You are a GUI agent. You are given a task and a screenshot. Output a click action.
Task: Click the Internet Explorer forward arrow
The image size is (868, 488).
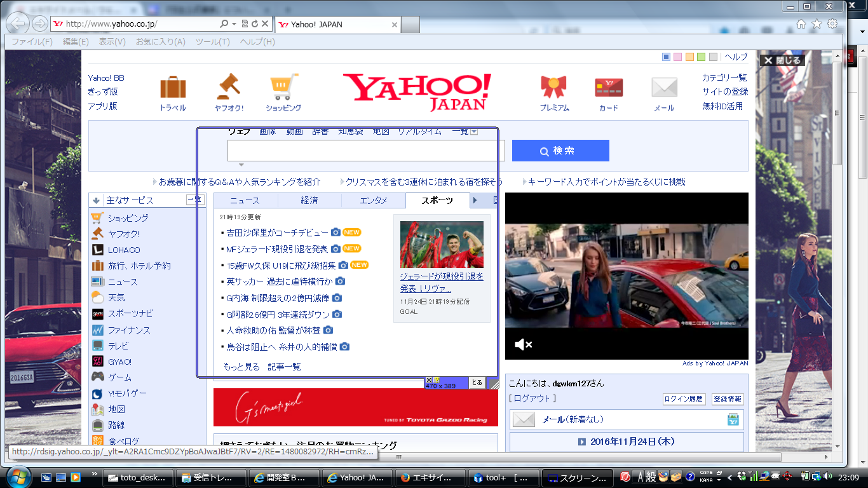[x=39, y=24]
